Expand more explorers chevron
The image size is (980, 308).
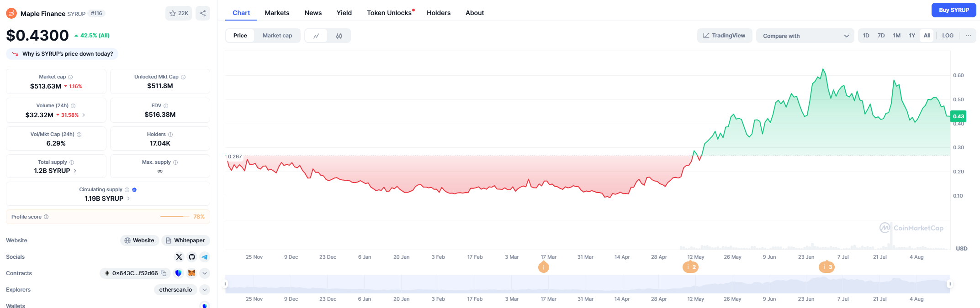point(205,290)
